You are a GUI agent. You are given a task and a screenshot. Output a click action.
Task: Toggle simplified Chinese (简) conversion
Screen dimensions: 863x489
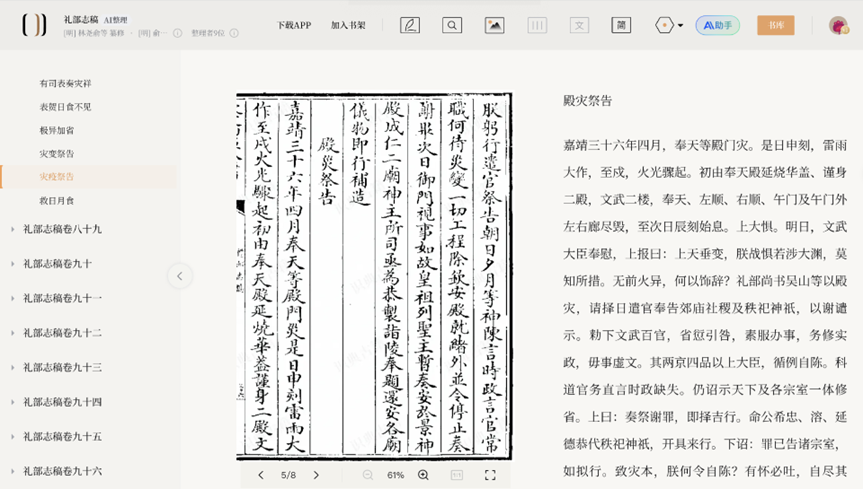(621, 25)
